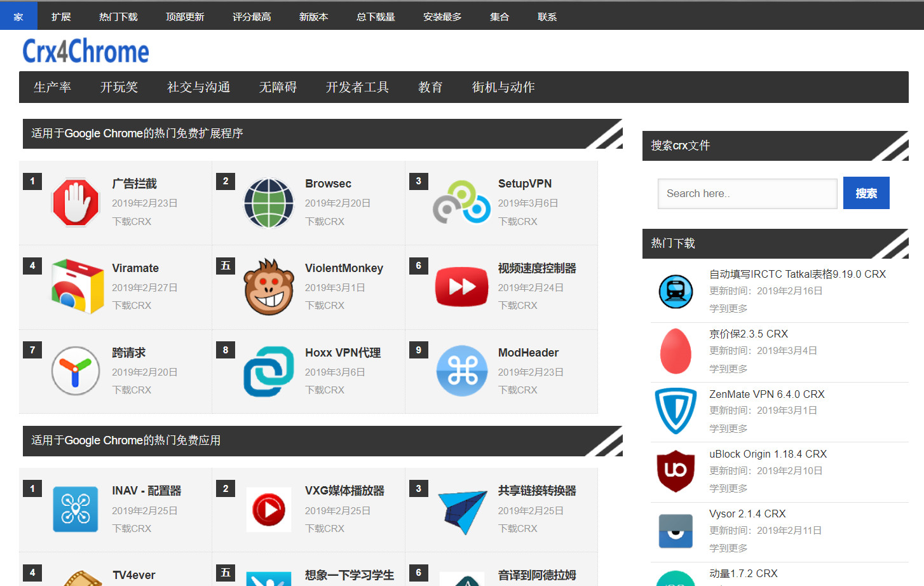
Task: Select the 街机与动作 category
Action: (503, 87)
